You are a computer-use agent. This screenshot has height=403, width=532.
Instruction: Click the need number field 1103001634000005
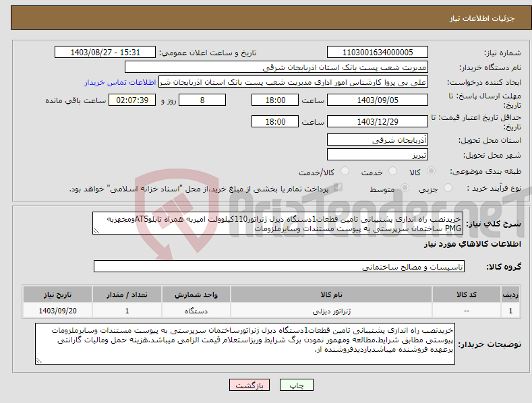(x=378, y=53)
